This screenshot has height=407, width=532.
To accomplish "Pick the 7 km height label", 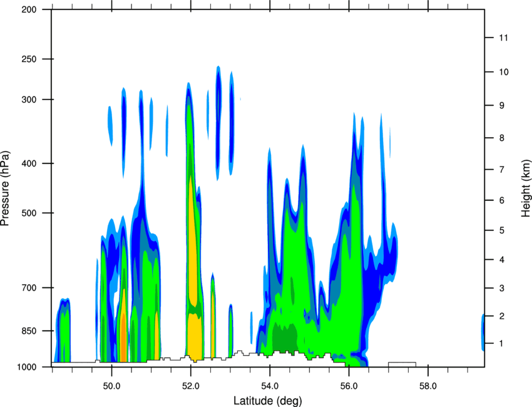I will click(x=501, y=170).
